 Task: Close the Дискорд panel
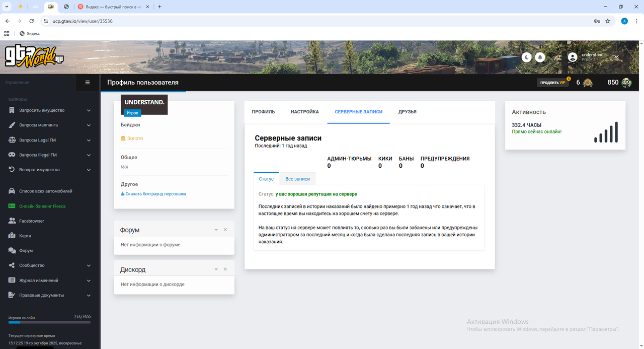click(225, 269)
